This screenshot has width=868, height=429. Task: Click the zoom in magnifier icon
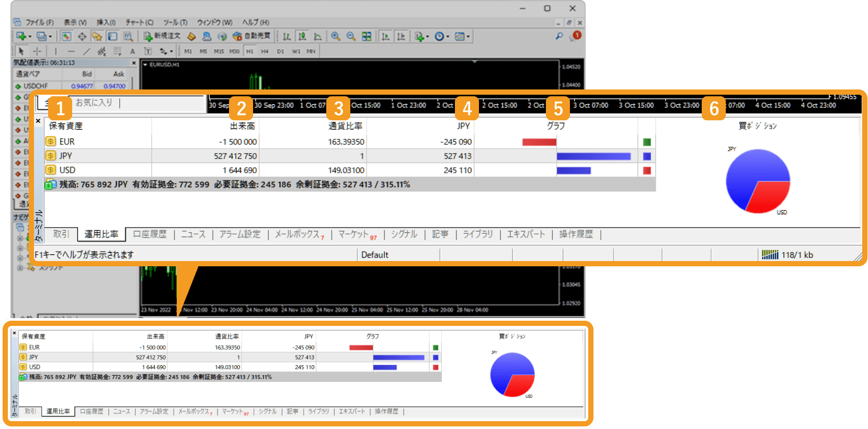tap(335, 36)
